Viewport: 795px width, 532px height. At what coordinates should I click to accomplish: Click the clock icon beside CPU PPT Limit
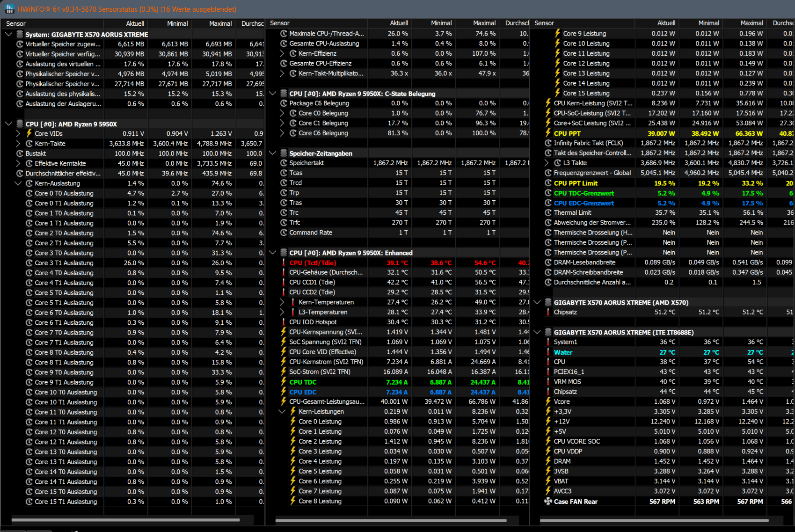point(548,183)
